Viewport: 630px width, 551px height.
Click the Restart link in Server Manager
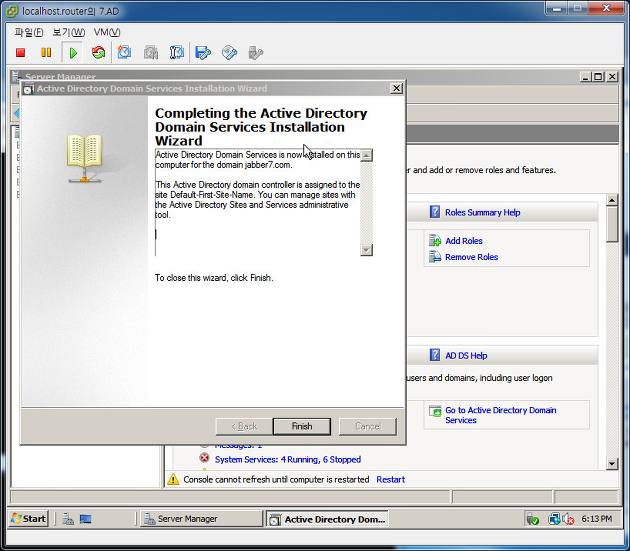click(391, 479)
